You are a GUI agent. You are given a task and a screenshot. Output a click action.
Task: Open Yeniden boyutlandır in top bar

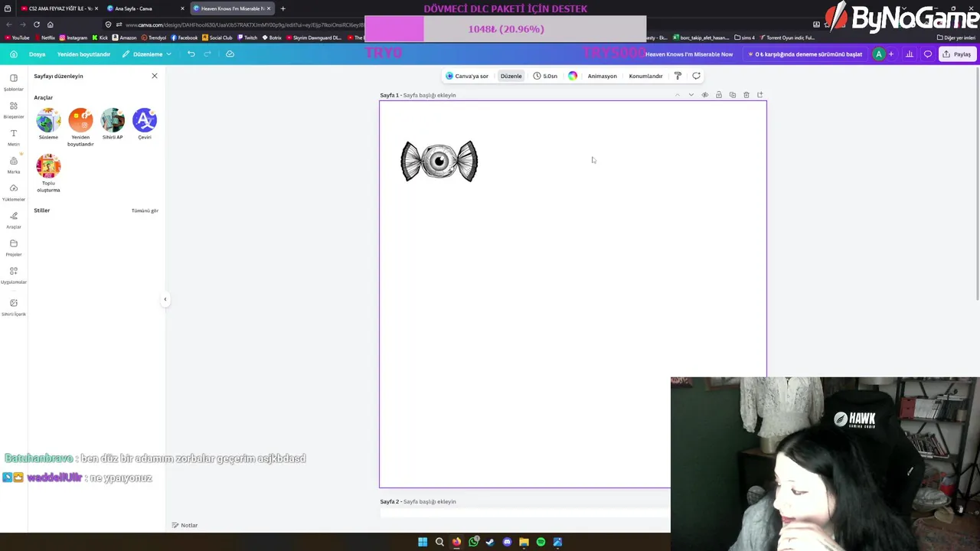tap(83, 54)
